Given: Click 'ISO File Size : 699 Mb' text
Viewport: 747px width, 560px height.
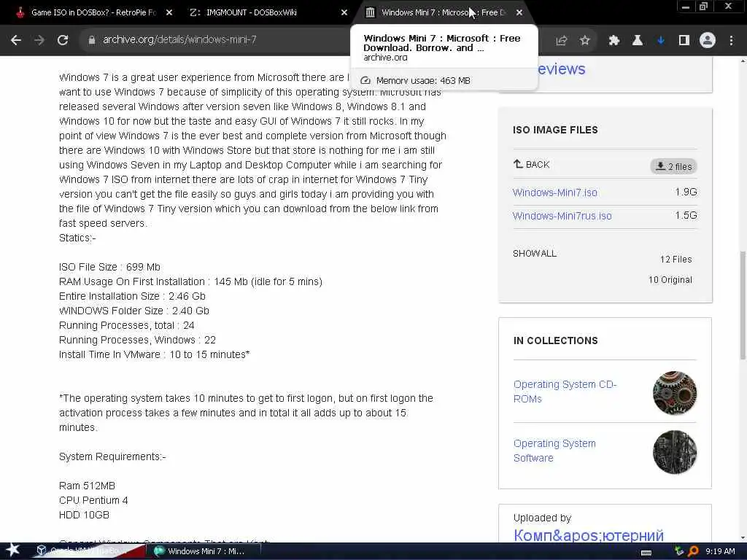Looking at the screenshot, I should [x=109, y=267].
